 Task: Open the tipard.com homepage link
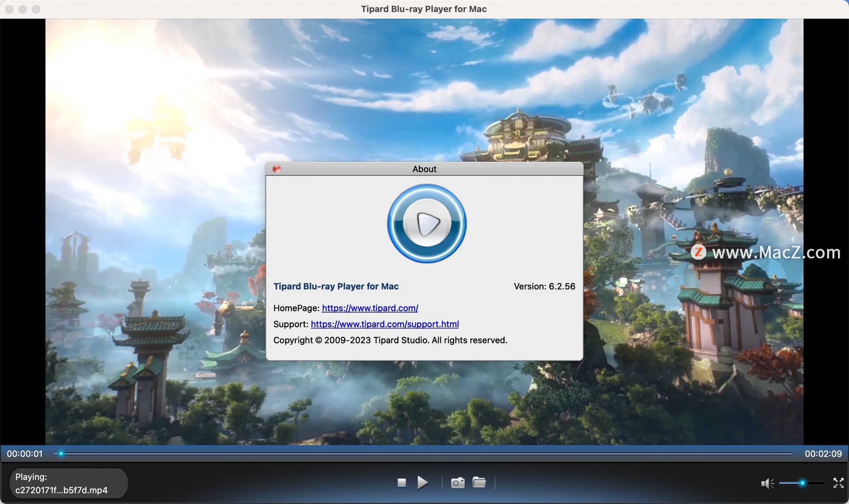click(x=370, y=308)
